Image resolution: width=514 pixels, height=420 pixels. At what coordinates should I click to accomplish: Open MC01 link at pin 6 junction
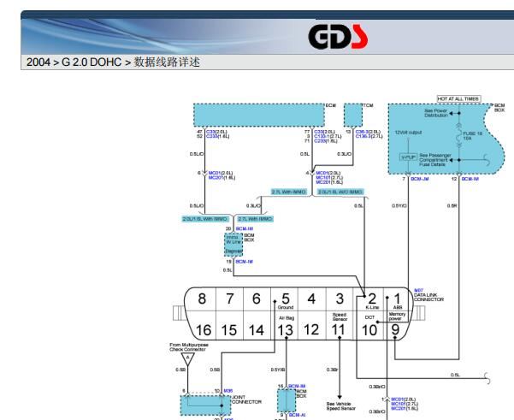click(215, 173)
